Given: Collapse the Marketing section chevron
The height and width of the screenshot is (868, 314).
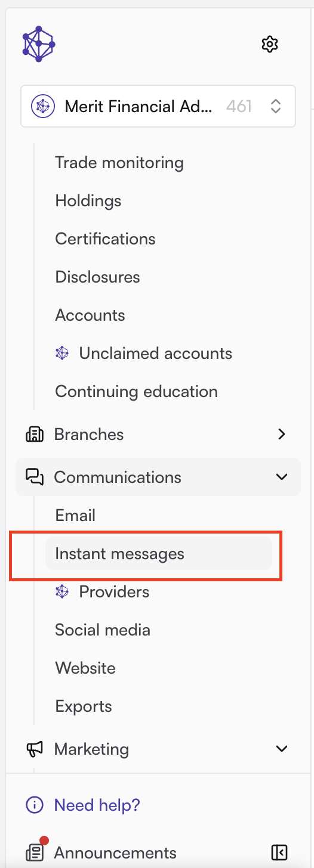Looking at the screenshot, I should [282, 749].
